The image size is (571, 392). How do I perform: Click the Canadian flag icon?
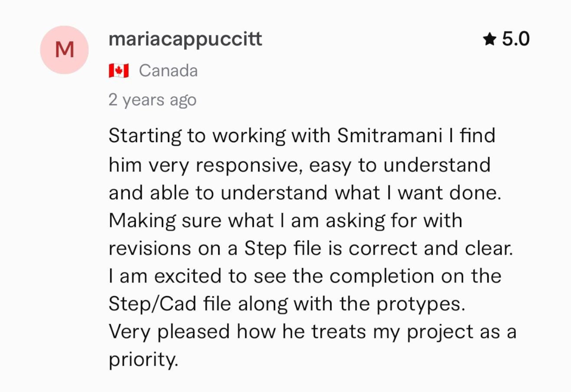click(x=118, y=71)
